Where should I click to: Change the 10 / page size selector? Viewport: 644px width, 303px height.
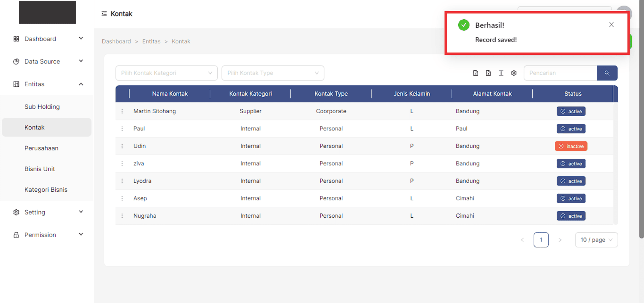(596, 240)
